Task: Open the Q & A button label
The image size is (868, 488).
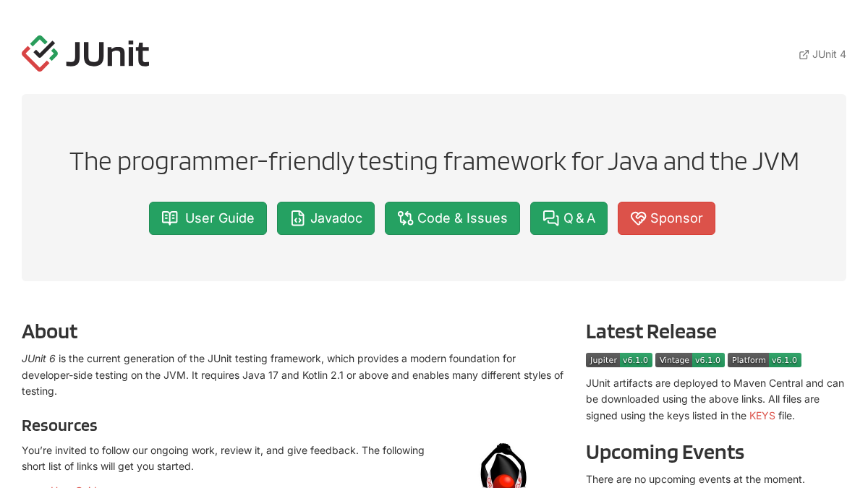Action: 579,218
